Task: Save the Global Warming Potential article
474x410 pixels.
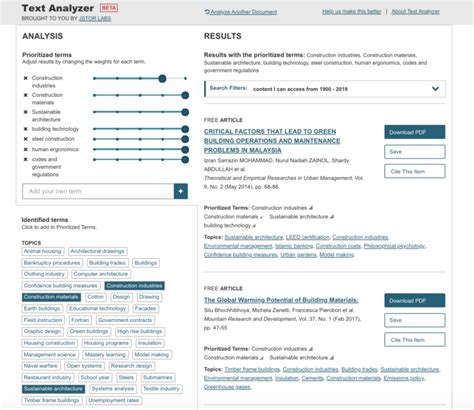Action: pos(415,320)
